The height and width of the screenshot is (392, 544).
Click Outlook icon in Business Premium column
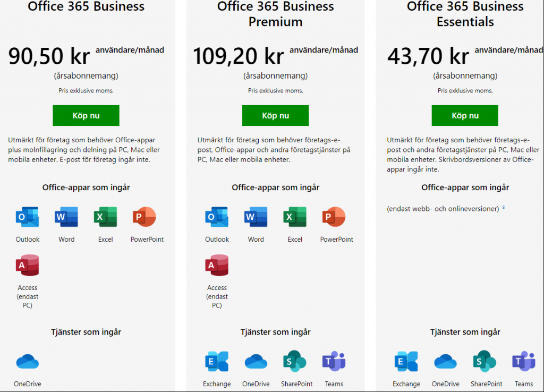pos(217,217)
